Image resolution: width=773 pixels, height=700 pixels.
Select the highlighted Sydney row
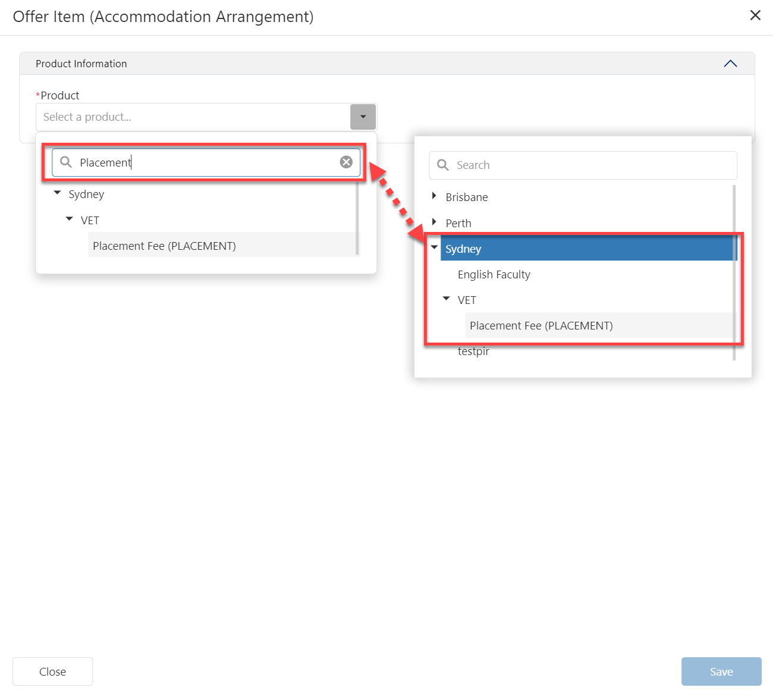[x=588, y=249]
